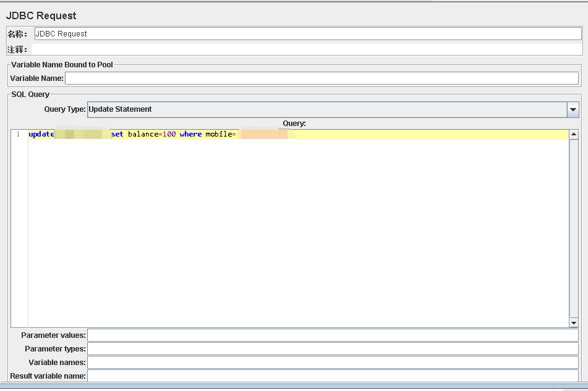Click the 'Query:' label above the editor
This screenshot has width=588, height=391.
click(x=294, y=124)
